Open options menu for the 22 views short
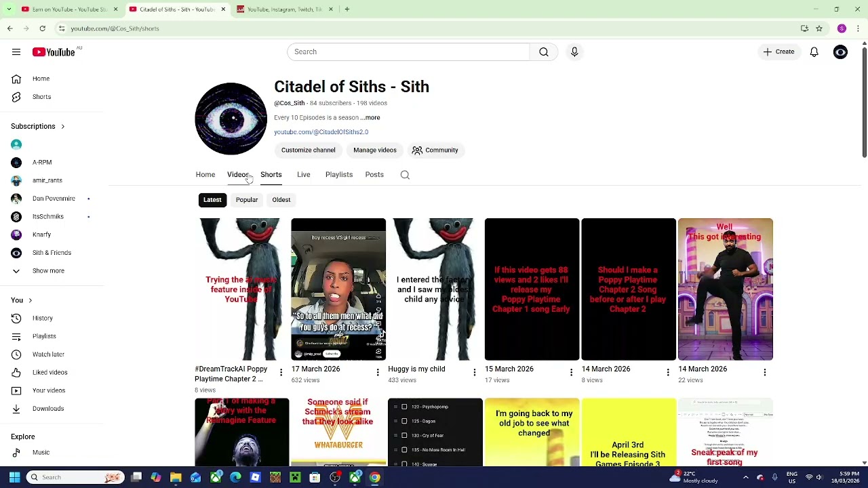Image resolution: width=868 pixels, height=488 pixels. coord(765,372)
